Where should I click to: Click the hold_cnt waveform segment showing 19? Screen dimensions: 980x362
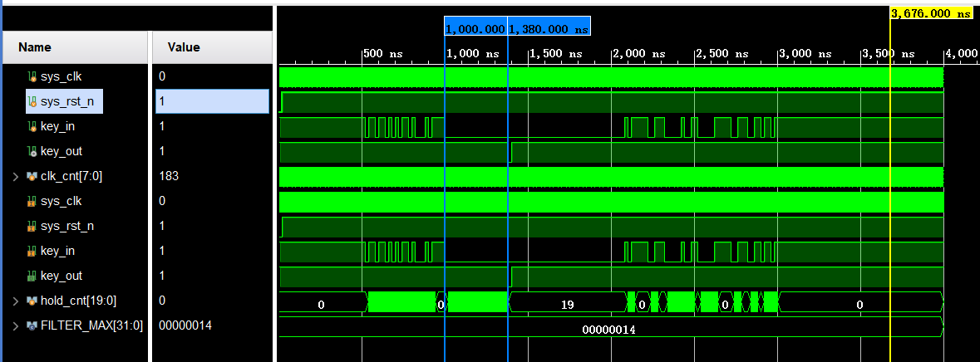click(567, 305)
